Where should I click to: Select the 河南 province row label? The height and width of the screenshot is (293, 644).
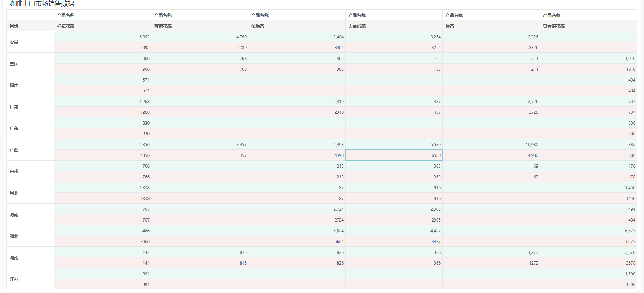pos(30,214)
